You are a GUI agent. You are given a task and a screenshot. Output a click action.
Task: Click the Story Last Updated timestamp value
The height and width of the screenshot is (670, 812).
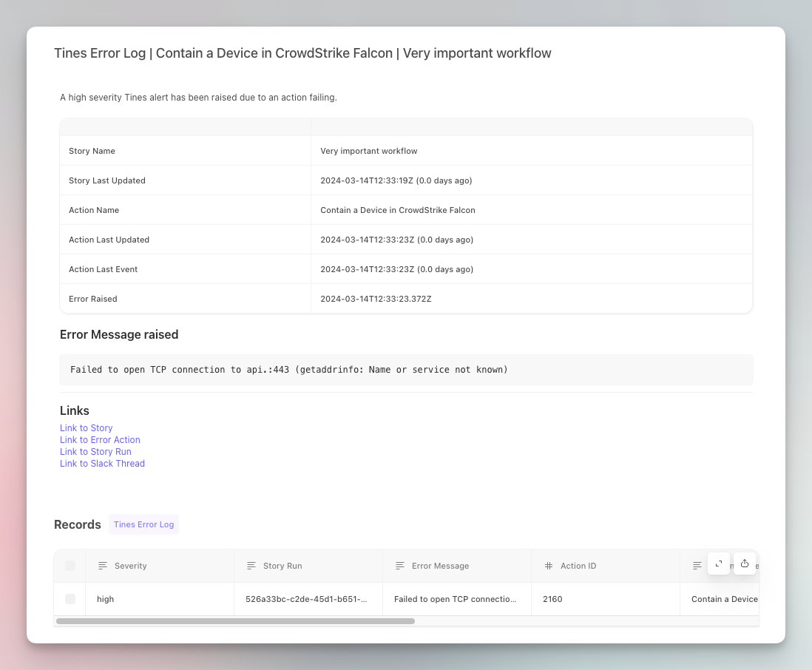coord(396,180)
